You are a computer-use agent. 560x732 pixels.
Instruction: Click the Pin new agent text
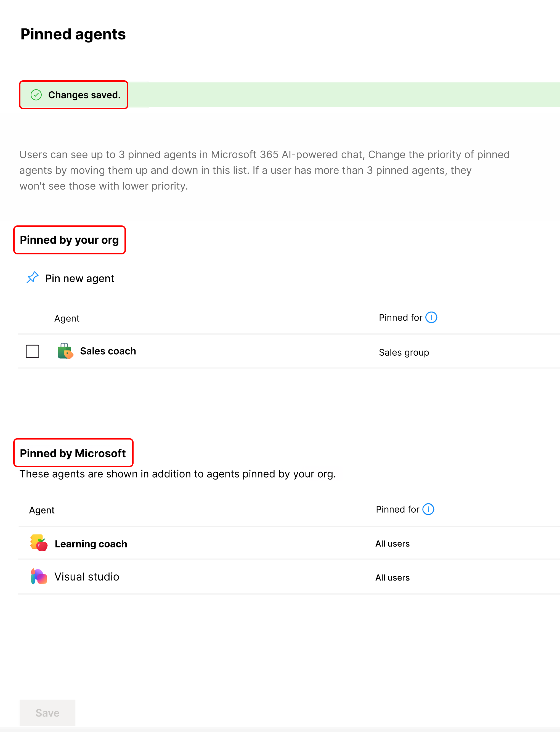(x=80, y=279)
